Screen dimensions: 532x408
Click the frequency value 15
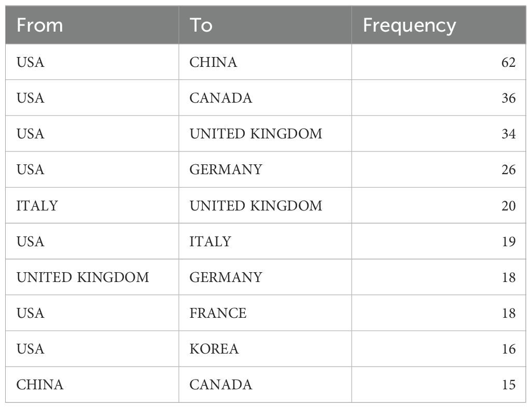(x=508, y=385)
